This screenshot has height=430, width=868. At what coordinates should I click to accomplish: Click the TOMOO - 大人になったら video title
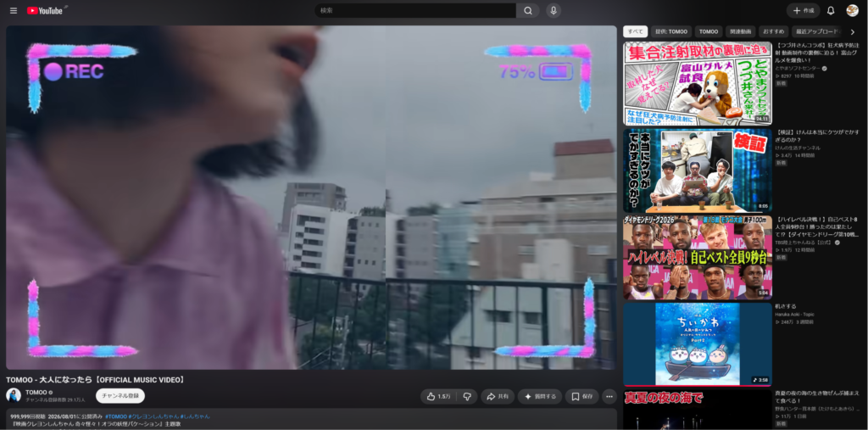pyautogui.click(x=96, y=380)
